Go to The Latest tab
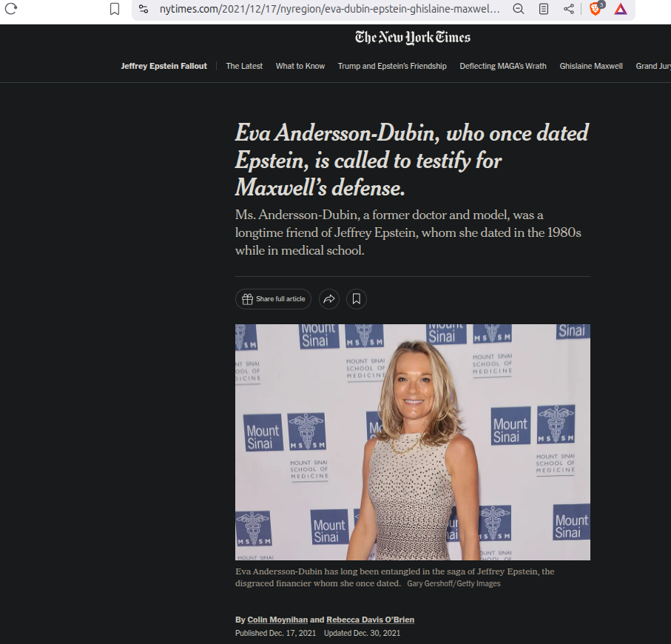This screenshot has height=644, width=671. 244,66
